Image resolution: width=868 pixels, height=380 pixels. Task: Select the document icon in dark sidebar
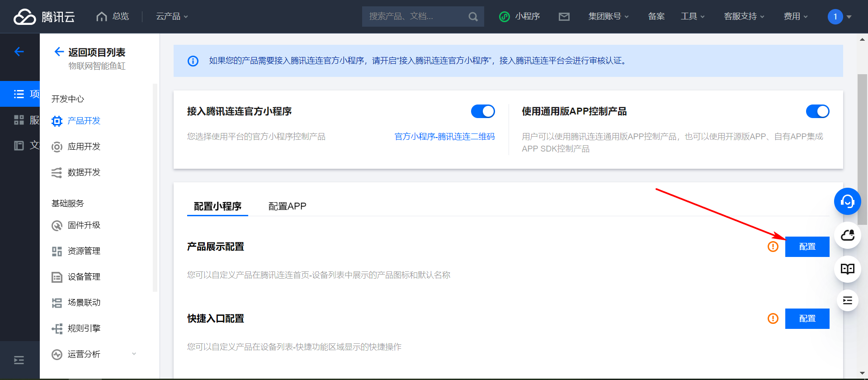(x=19, y=145)
